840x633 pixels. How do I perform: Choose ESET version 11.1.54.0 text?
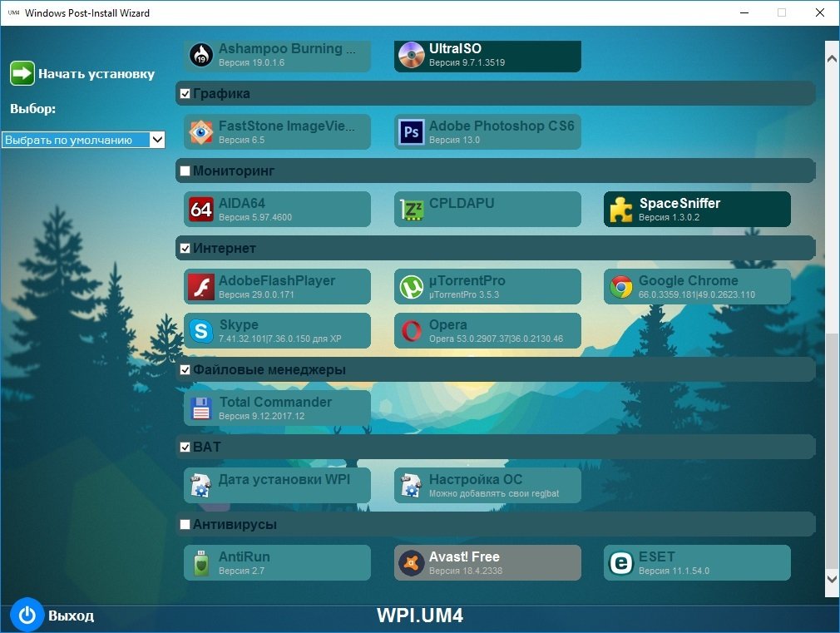point(674,571)
